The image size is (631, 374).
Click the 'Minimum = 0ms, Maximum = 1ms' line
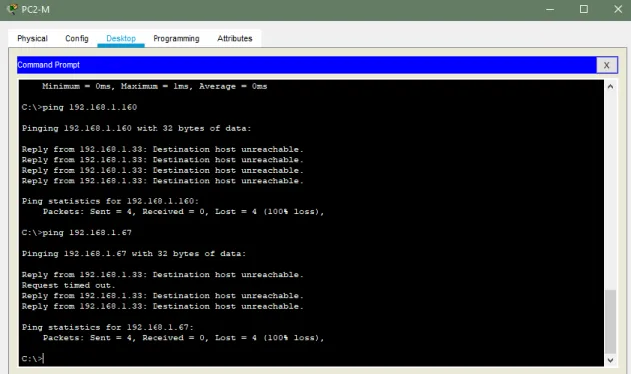click(155, 86)
